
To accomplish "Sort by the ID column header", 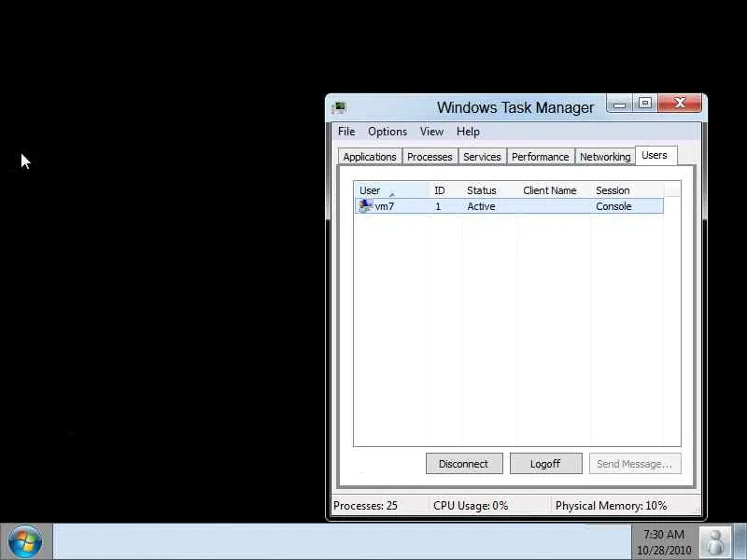I will [x=446, y=190].
